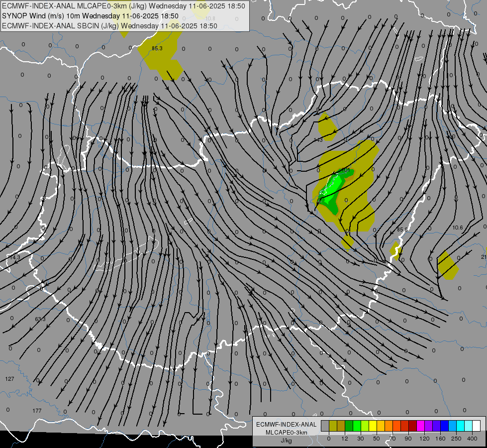Click the amber legend swatch
487x448 pixels.
click(x=381, y=426)
